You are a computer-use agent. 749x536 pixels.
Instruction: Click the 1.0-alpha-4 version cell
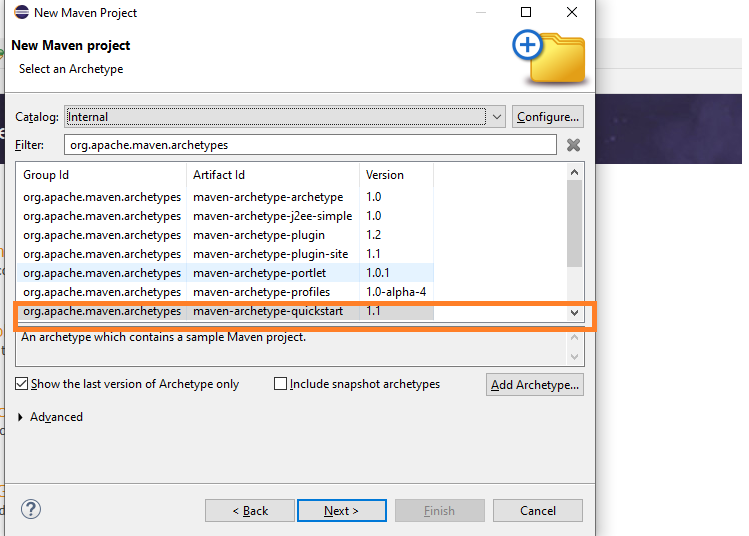coord(396,292)
